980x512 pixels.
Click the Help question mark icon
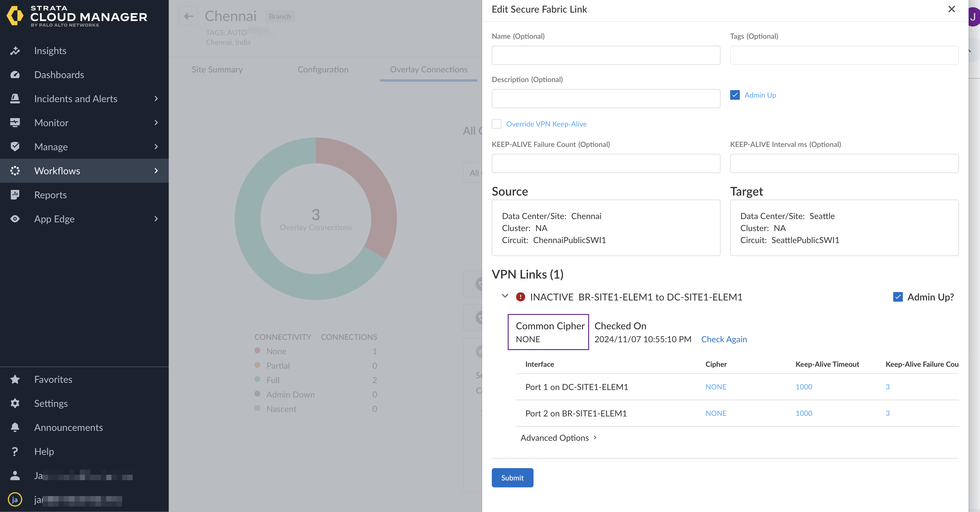tap(15, 452)
